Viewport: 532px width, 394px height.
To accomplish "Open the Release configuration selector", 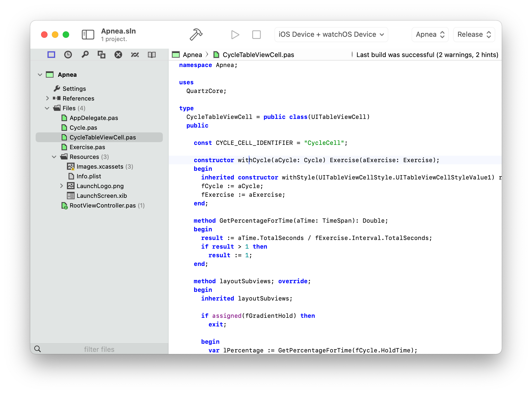I will (x=474, y=35).
